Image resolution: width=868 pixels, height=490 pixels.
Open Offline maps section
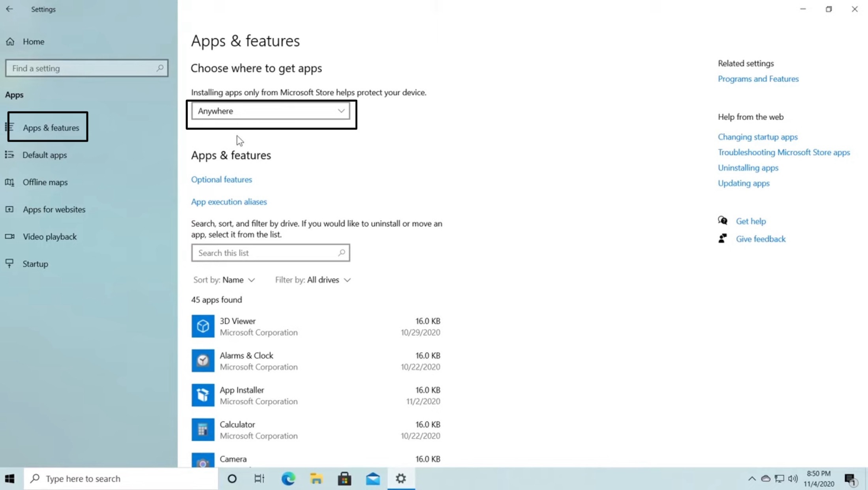(45, 182)
